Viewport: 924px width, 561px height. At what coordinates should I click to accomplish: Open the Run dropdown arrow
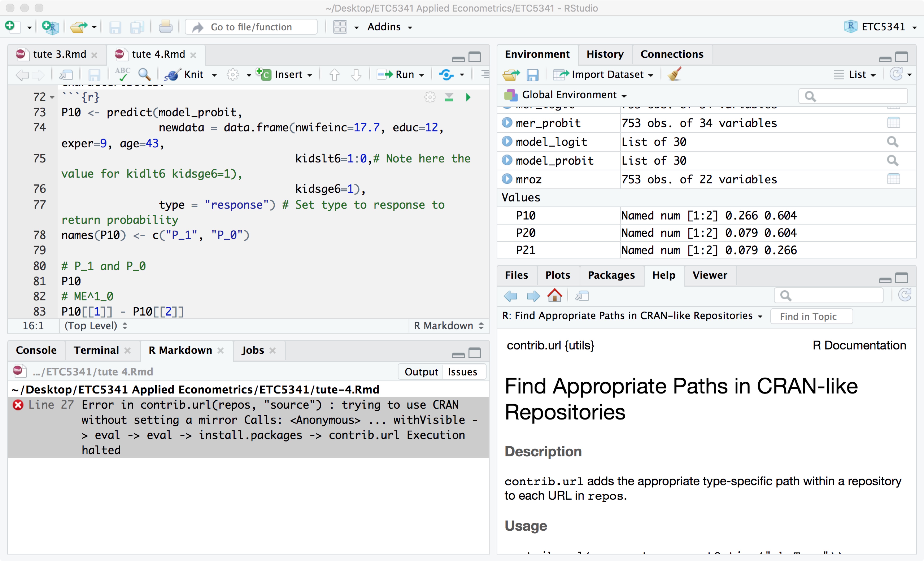pos(422,75)
